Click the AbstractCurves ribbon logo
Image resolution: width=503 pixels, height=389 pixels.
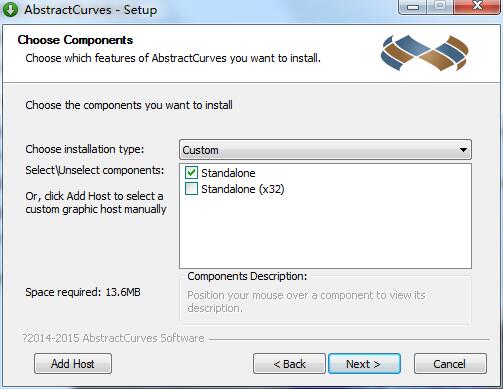click(x=425, y=53)
